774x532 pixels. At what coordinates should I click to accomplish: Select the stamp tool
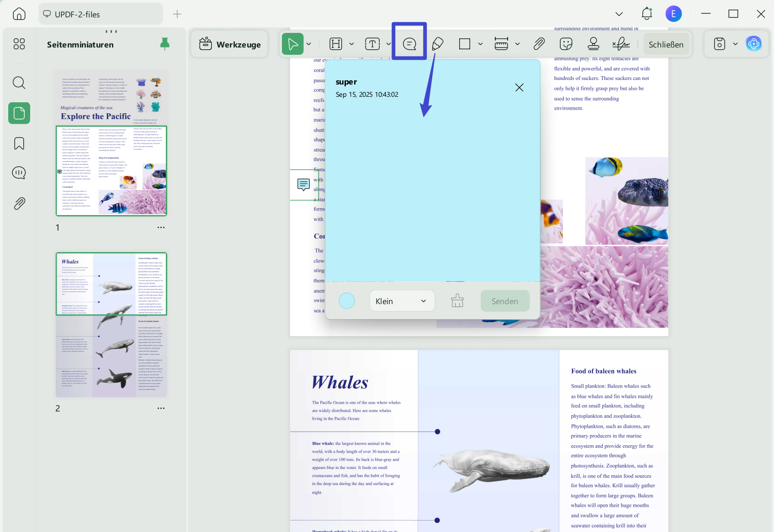593,44
